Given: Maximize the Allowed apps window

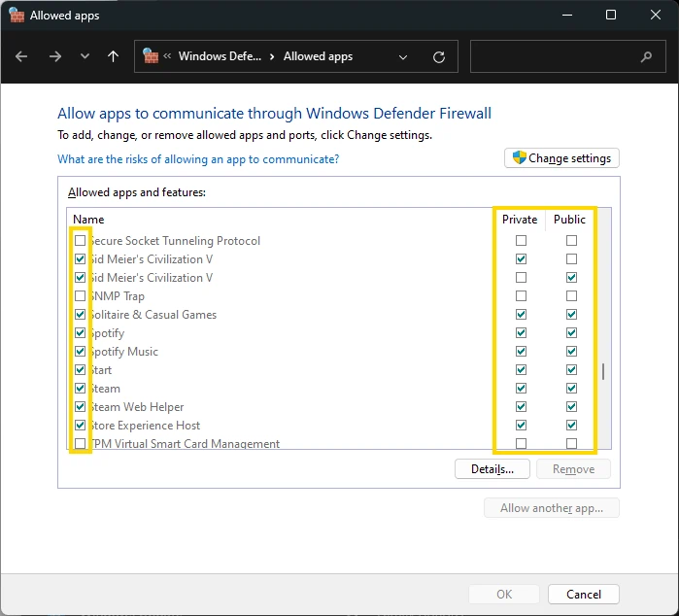Looking at the screenshot, I should pyautogui.click(x=611, y=16).
